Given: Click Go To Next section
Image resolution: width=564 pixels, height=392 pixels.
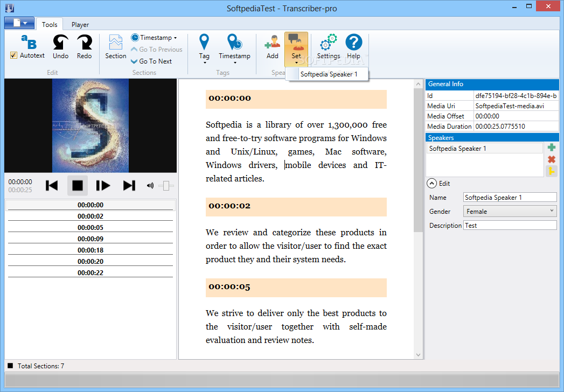Looking at the screenshot, I should (x=151, y=61).
